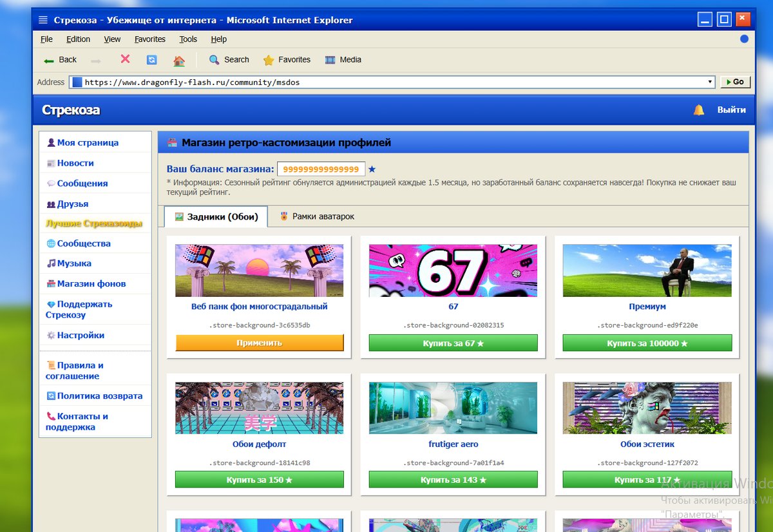Open the title bar hamburger menu icon
Image resolution: width=773 pixels, height=532 pixels.
click(x=43, y=20)
